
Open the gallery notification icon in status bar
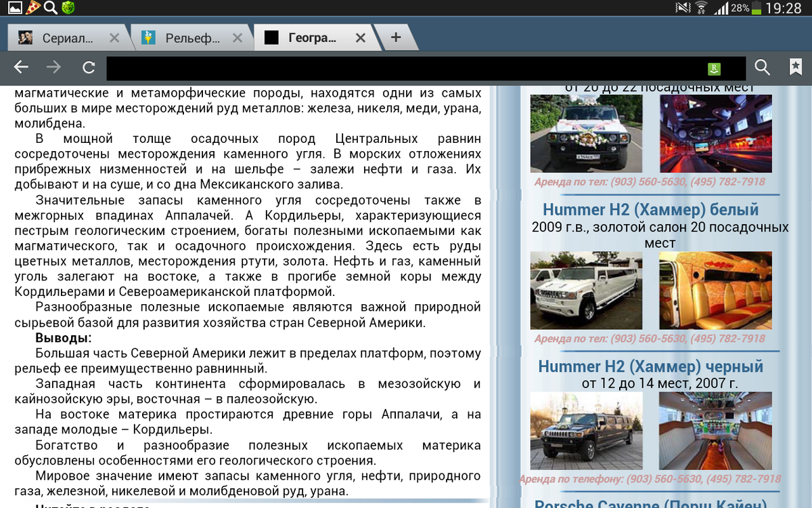click(15, 8)
